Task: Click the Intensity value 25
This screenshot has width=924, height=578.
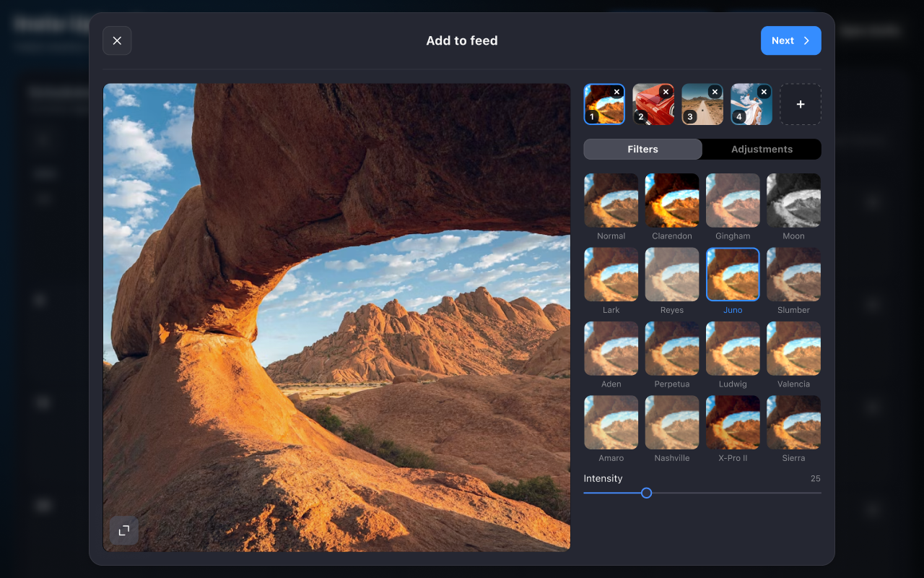Action: tap(815, 478)
